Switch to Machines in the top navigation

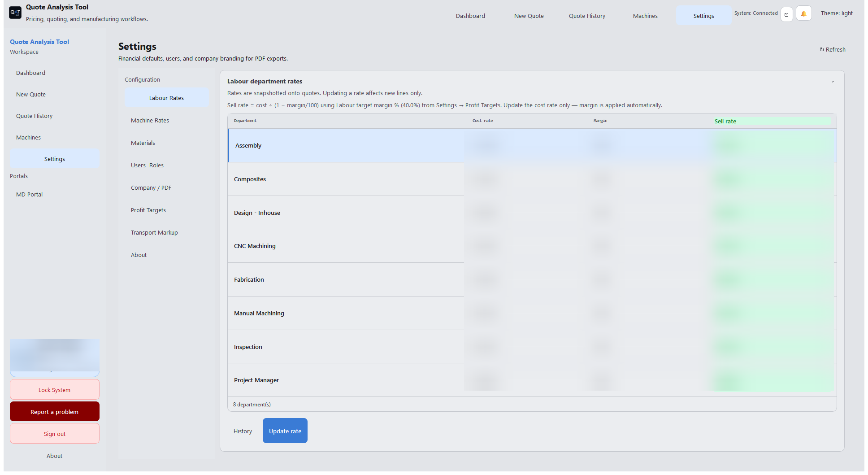point(645,16)
